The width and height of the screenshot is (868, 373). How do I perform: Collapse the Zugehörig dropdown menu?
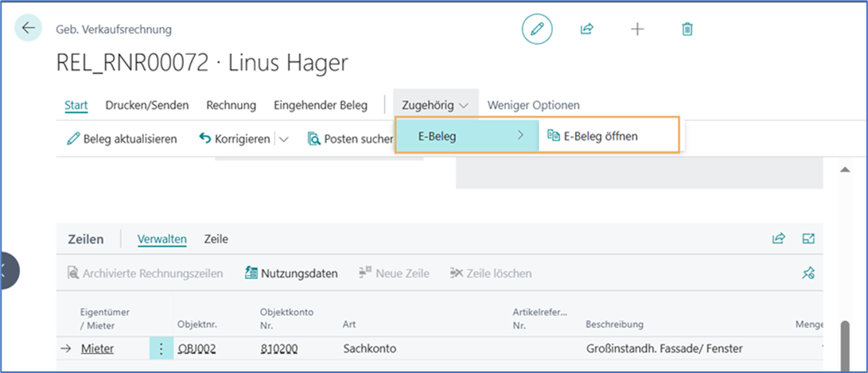tap(436, 105)
